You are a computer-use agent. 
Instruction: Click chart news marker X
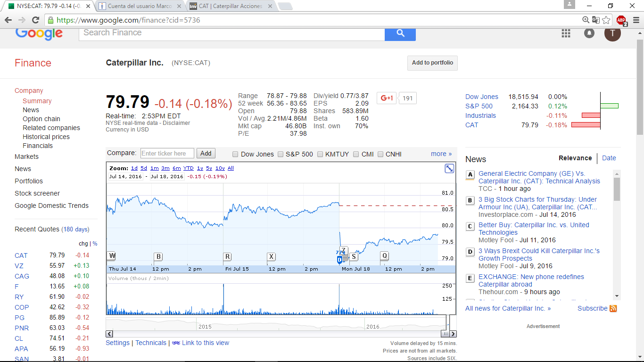pos(271,257)
